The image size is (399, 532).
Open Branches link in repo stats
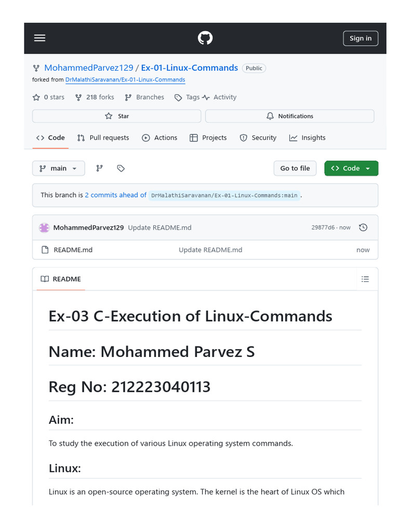pos(144,97)
